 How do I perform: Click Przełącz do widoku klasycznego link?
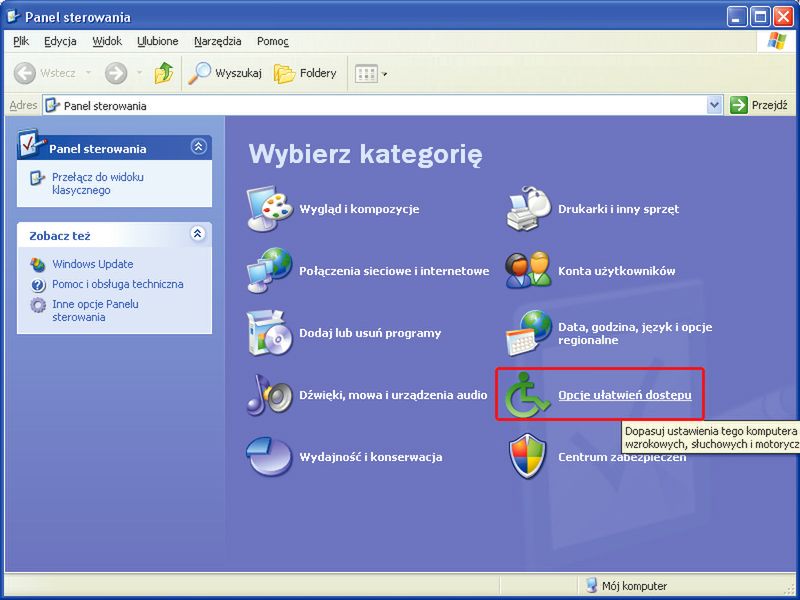click(x=97, y=184)
